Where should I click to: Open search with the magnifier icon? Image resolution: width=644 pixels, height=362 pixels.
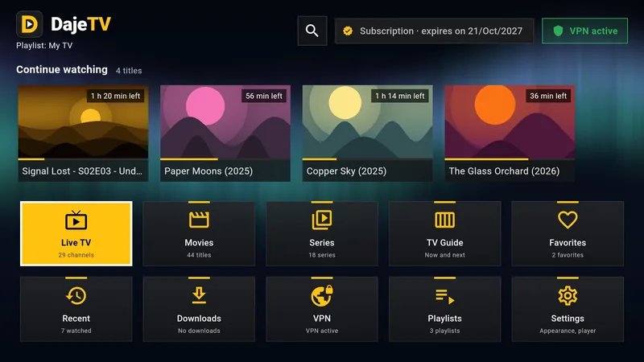pyautogui.click(x=312, y=31)
